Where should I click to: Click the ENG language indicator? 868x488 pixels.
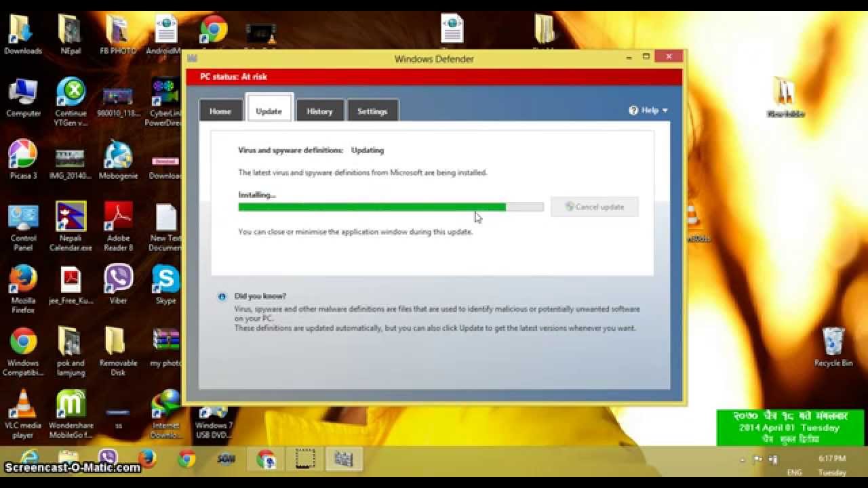click(x=794, y=472)
